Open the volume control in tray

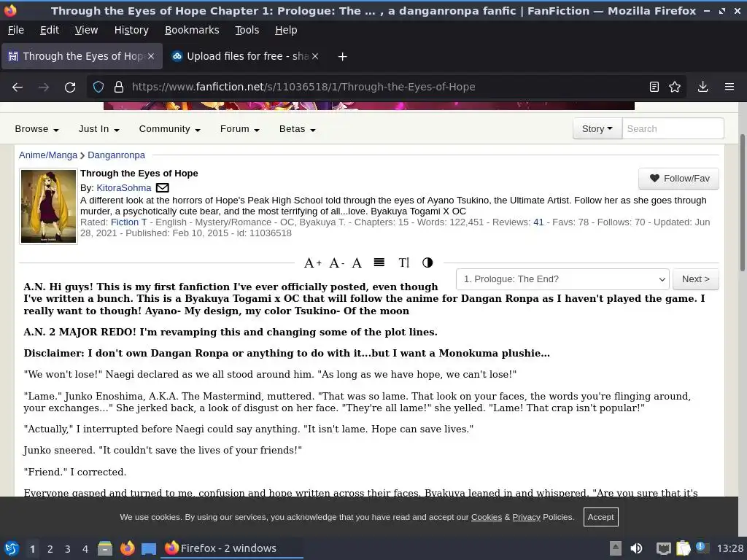(x=636, y=548)
